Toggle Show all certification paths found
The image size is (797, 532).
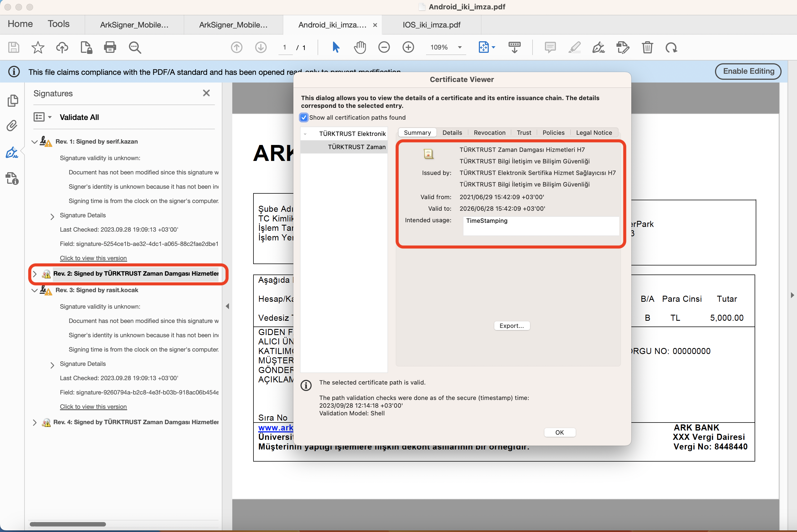[304, 117]
